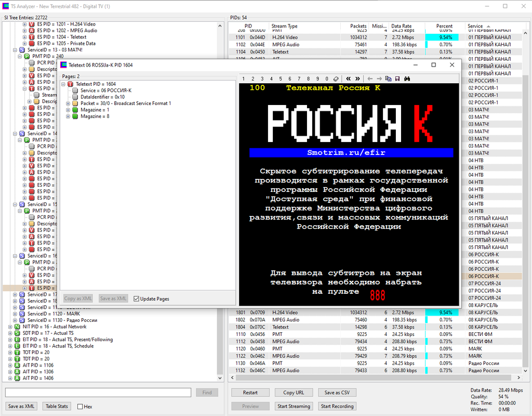Viewport: 532px width, 416px height.
Task: Expand NIT PID = 16 node
Action: (x=10, y=327)
